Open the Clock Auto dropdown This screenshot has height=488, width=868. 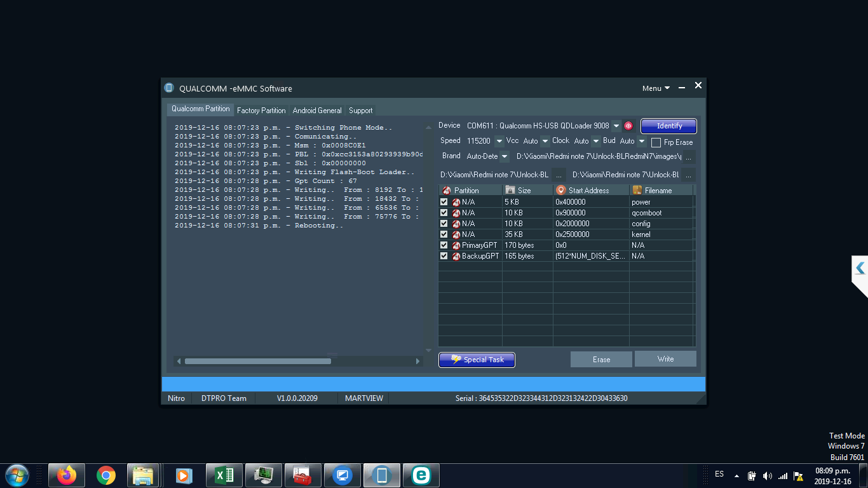[596, 141]
